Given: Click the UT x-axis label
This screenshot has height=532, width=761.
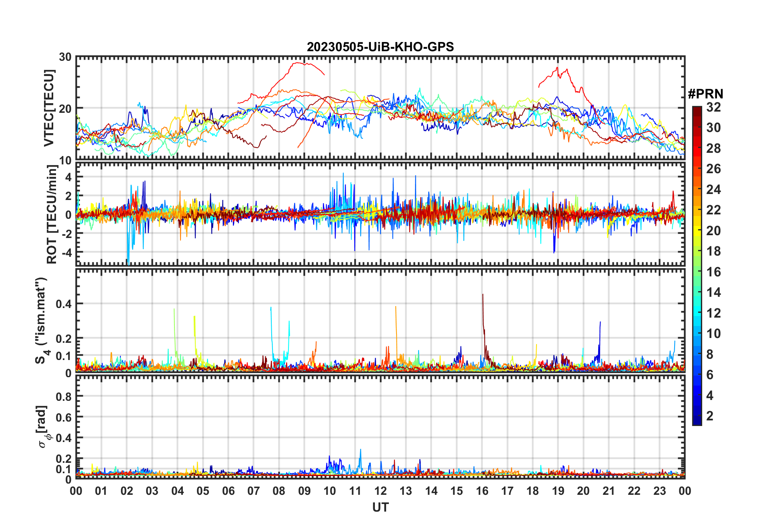Looking at the screenshot, I should pos(380,508).
